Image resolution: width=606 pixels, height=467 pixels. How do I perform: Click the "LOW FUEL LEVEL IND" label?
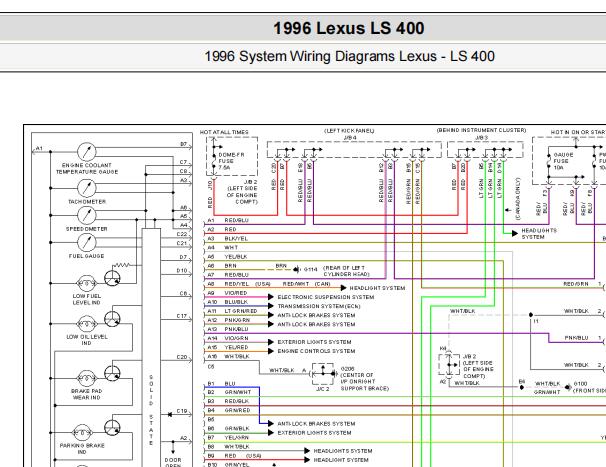pos(87,299)
